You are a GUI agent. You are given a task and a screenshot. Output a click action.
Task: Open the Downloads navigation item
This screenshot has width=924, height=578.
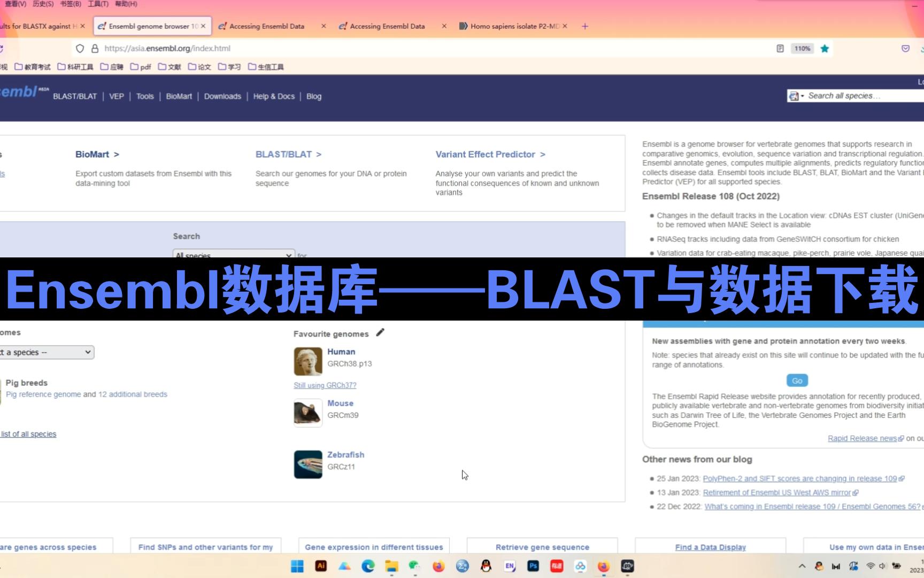[222, 96]
